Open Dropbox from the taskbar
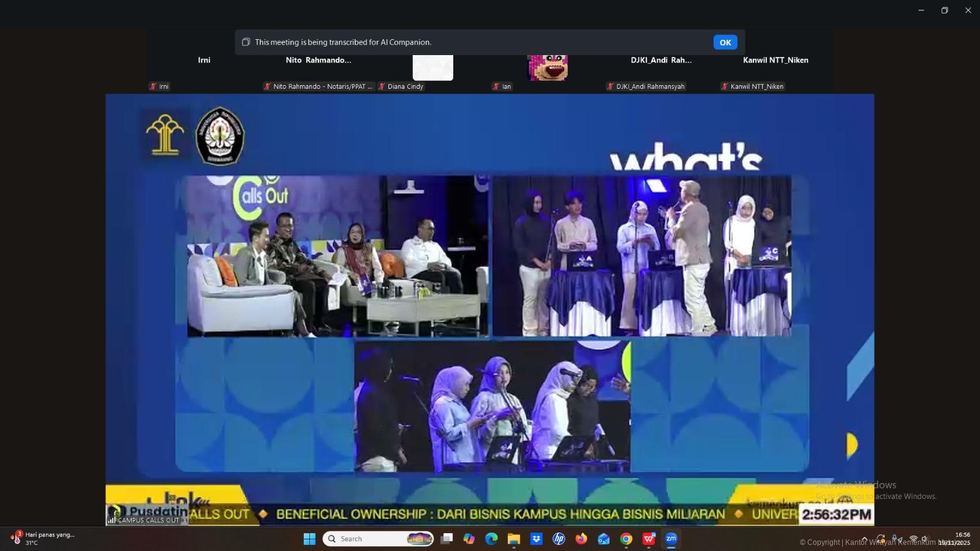Viewport: 980px width, 551px height. [x=537, y=539]
